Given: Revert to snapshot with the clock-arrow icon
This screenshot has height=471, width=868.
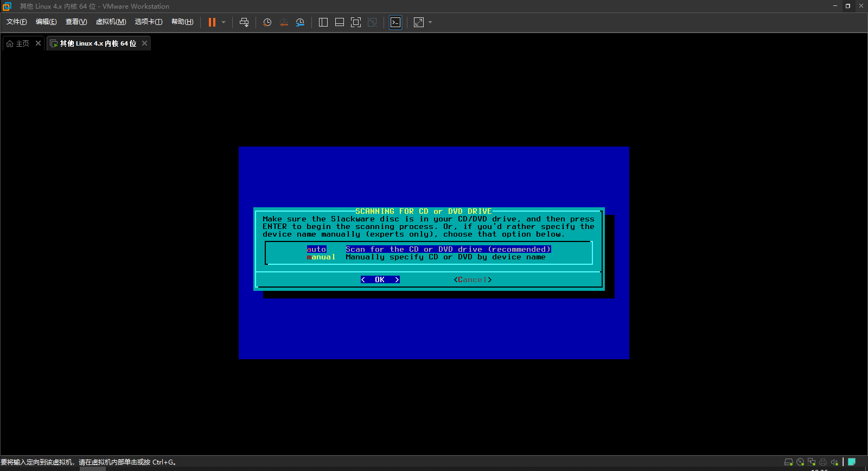Looking at the screenshot, I should [x=284, y=22].
